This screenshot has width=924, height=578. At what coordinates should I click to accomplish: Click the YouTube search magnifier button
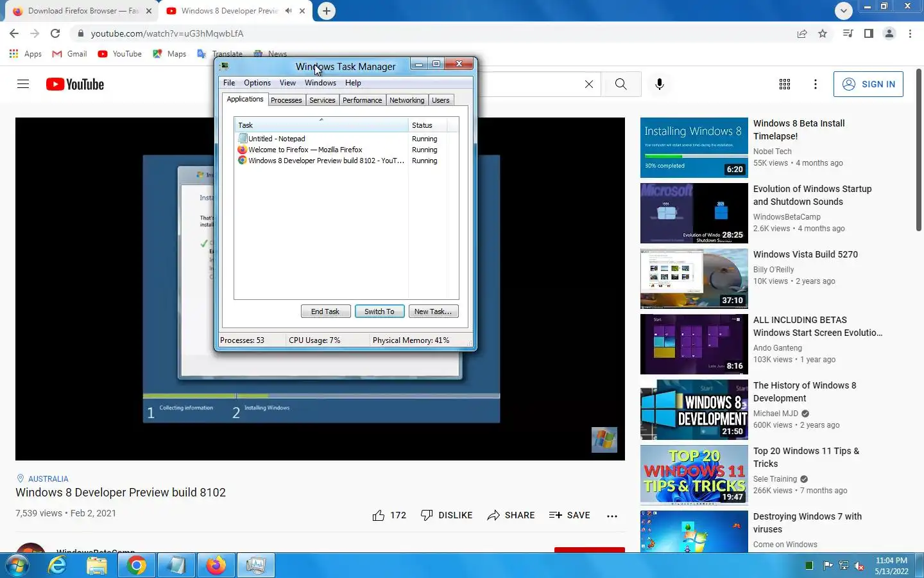pyautogui.click(x=620, y=84)
